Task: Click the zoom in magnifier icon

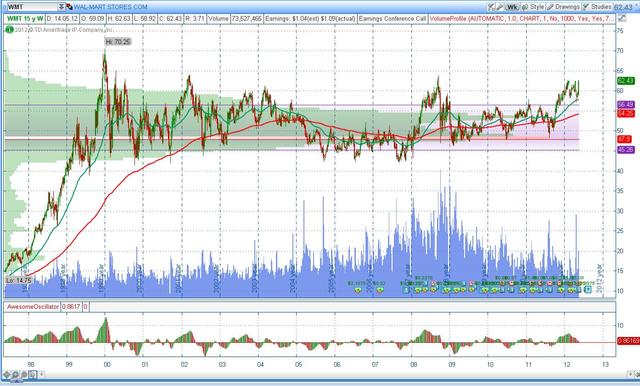Action: [x=15, y=374]
